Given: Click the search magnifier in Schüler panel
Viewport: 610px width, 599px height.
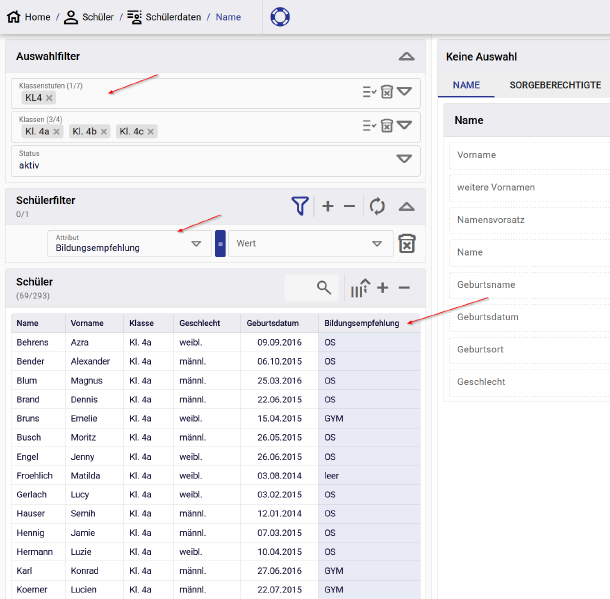Looking at the screenshot, I should (324, 288).
